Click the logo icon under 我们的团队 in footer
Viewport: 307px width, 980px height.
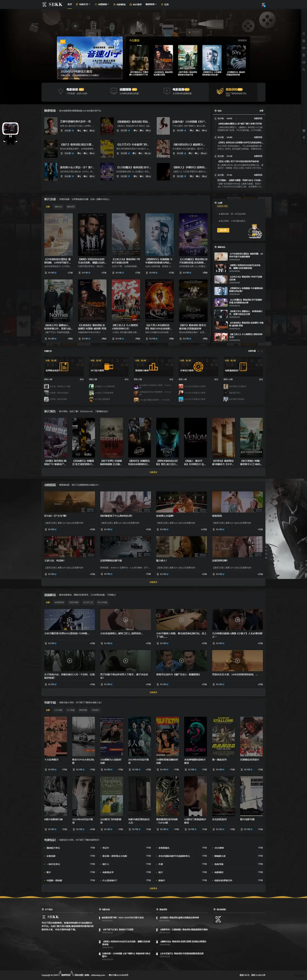click(x=218, y=919)
